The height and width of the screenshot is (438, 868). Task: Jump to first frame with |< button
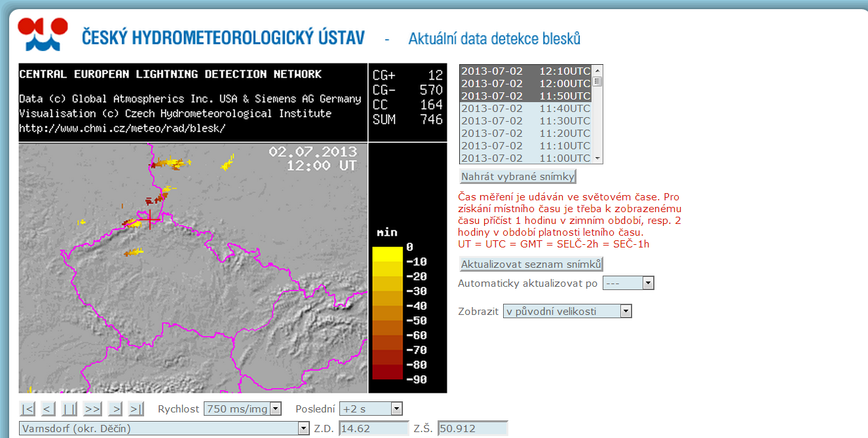click(28, 409)
